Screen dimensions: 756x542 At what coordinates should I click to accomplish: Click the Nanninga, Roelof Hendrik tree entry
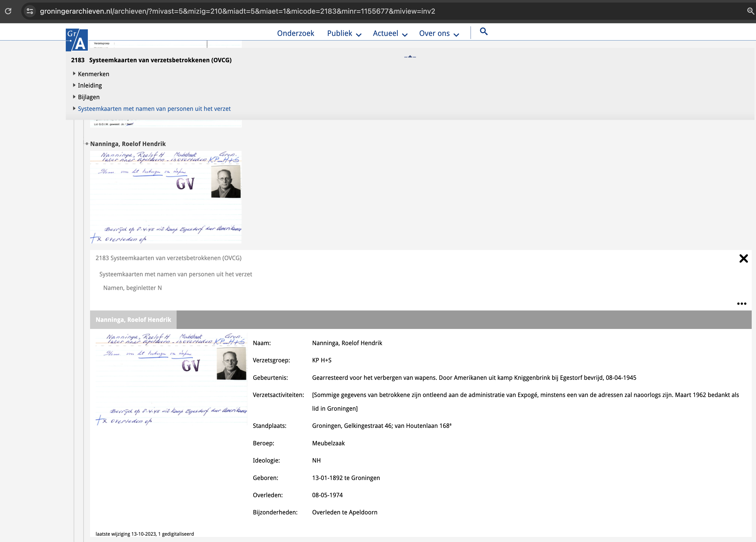[128, 144]
